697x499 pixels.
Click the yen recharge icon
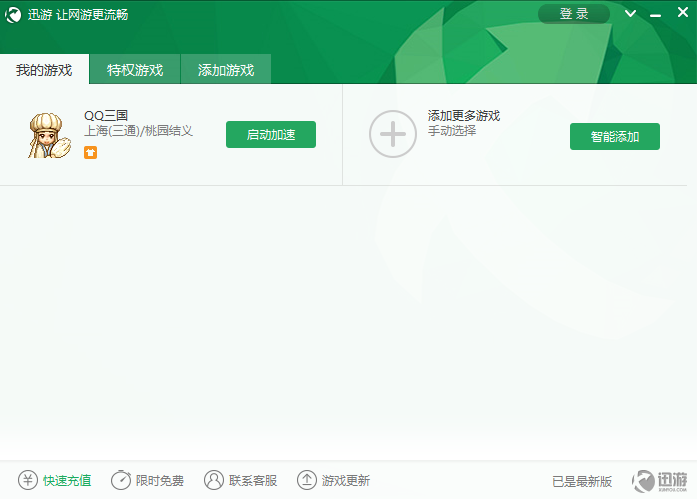[x=28, y=480]
